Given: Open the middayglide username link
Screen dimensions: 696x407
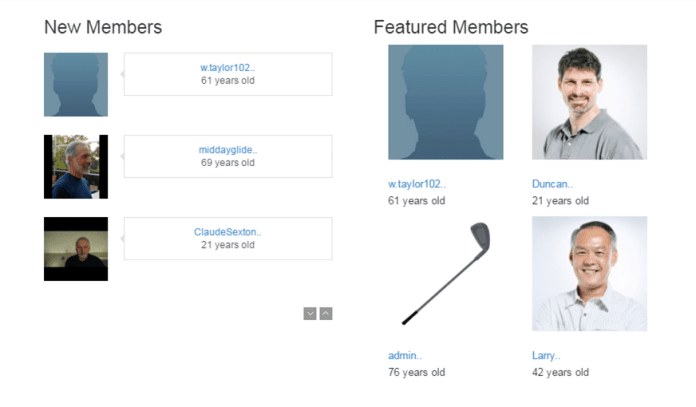Looking at the screenshot, I should (x=228, y=150).
